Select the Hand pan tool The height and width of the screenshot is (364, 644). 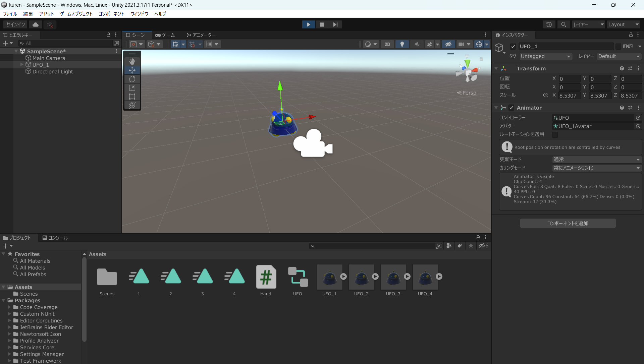[132, 61]
